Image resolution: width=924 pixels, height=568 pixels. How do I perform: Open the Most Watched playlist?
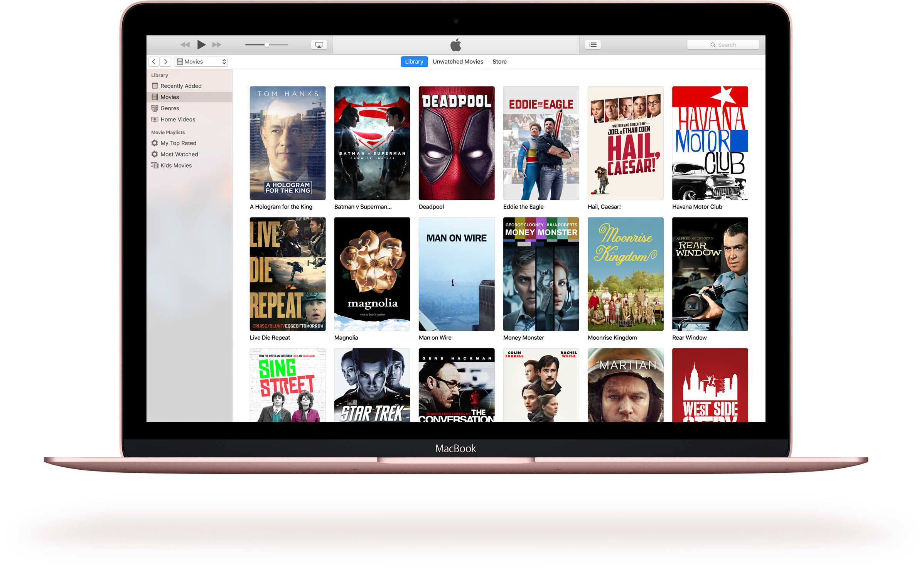click(x=189, y=154)
